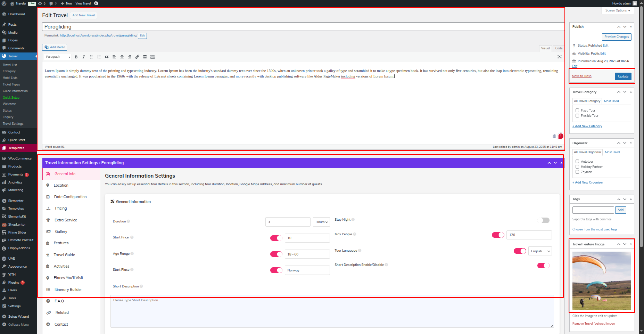Click the paragliding featured image thumbnail
Viewport: 644px width, 334px height.
pos(602,281)
